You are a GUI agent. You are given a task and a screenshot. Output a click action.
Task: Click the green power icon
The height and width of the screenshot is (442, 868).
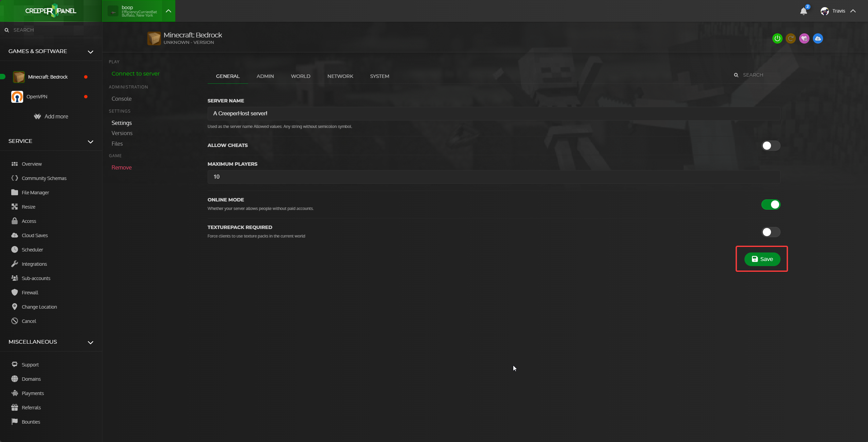[x=777, y=38]
